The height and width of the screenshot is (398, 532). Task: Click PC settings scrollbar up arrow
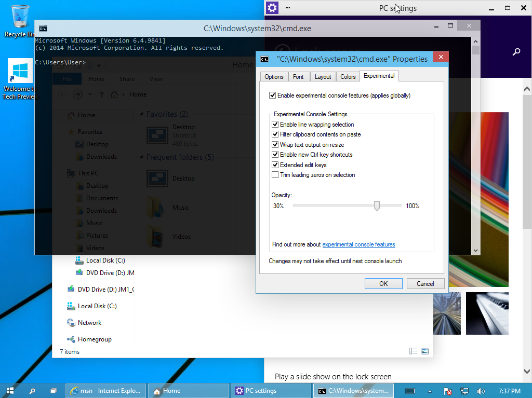(x=527, y=89)
